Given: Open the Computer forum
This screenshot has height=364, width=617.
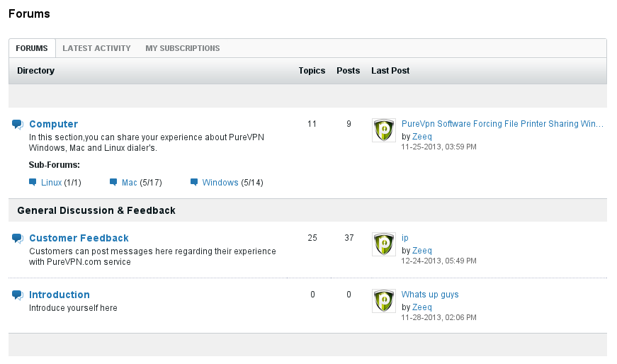Looking at the screenshot, I should (x=54, y=124).
